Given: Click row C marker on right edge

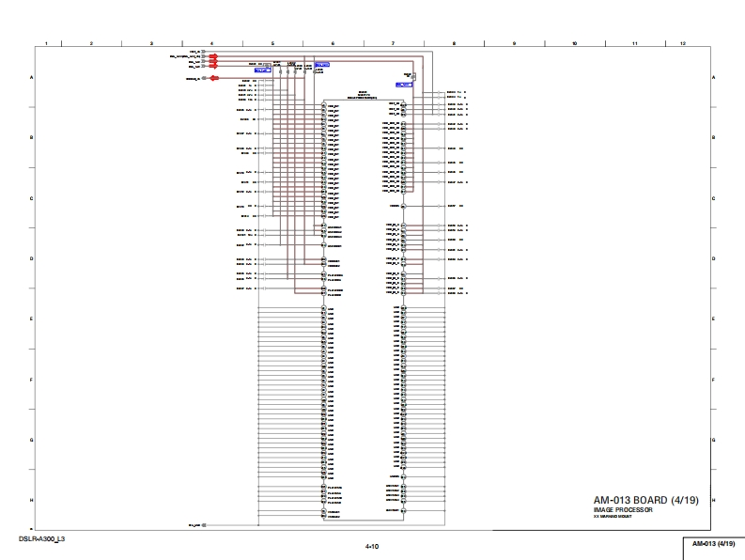Looking at the screenshot, I should coord(713,198).
